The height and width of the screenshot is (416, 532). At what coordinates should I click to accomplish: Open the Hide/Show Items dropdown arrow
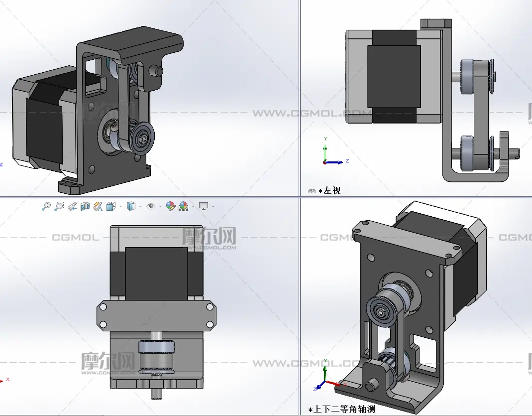pos(160,206)
